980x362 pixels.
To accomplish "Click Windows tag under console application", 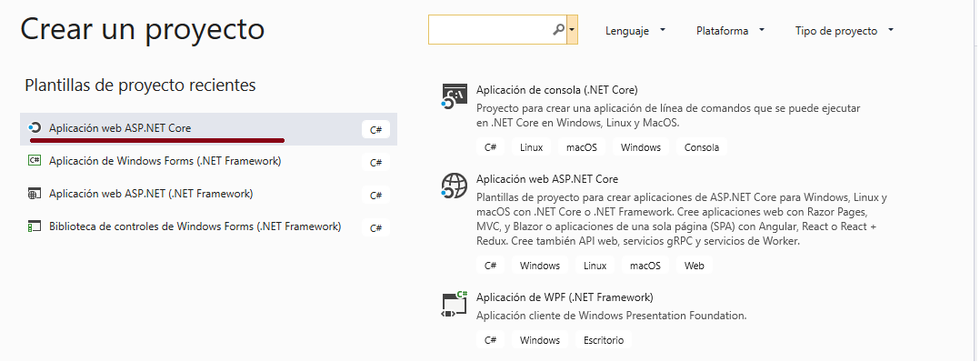I will tap(641, 147).
